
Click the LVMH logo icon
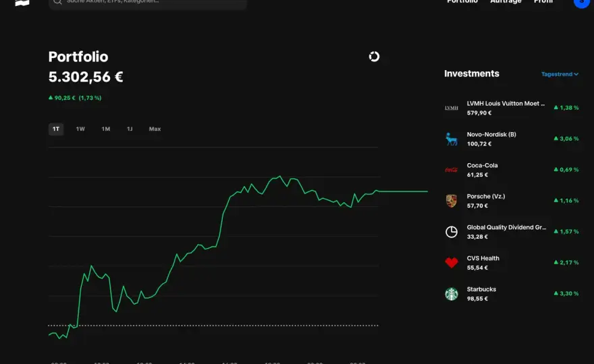tap(451, 108)
